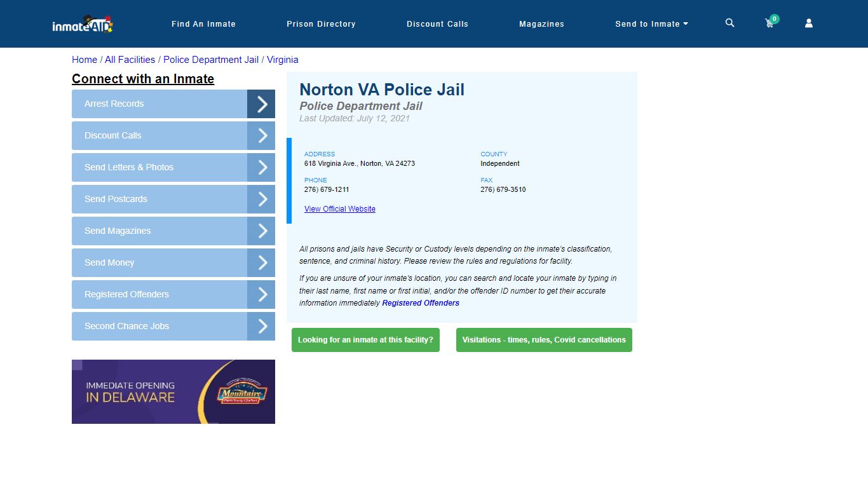Open Find An Inmate menu
The height and width of the screenshot is (488, 868).
203,24
